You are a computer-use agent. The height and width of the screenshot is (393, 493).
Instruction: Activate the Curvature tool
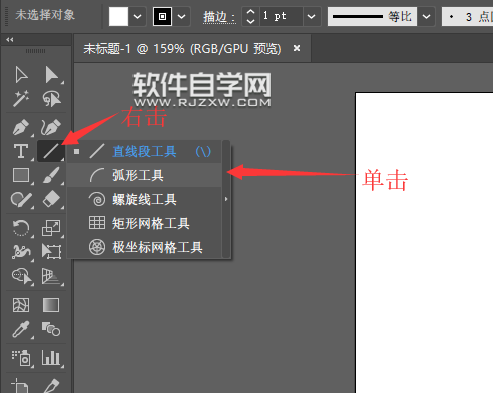click(51, 127)
